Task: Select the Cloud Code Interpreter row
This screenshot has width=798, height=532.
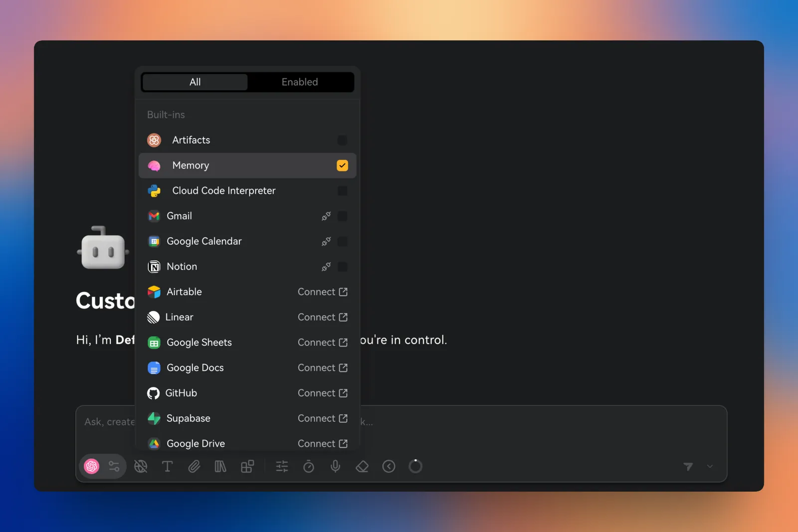Action: (x=247, y=190)
